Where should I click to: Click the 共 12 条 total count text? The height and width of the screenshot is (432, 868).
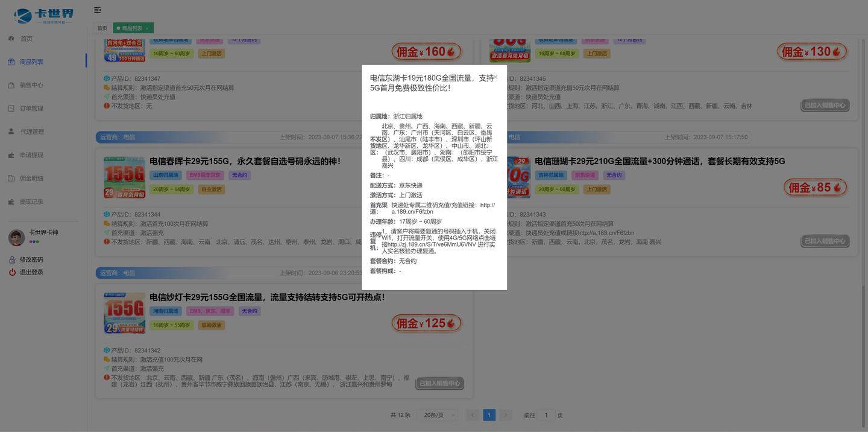(x=400, y=415)
